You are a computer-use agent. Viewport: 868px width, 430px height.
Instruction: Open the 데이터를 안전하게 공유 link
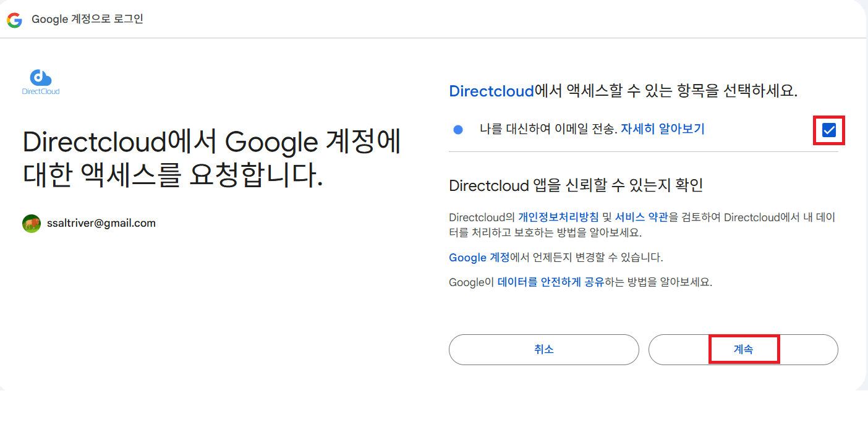550,282
